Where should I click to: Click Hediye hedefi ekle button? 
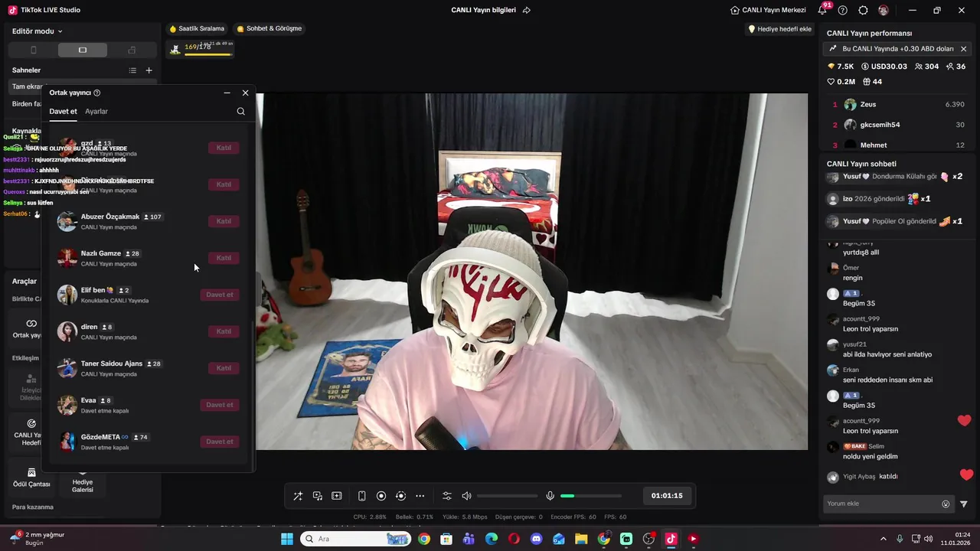[x=779, y=29]
